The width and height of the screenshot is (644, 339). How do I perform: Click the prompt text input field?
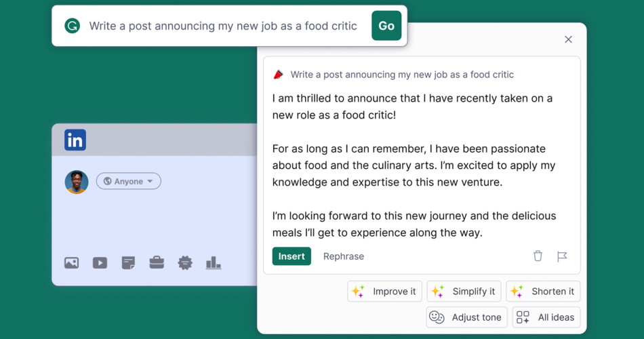click(x=223, y=26)
